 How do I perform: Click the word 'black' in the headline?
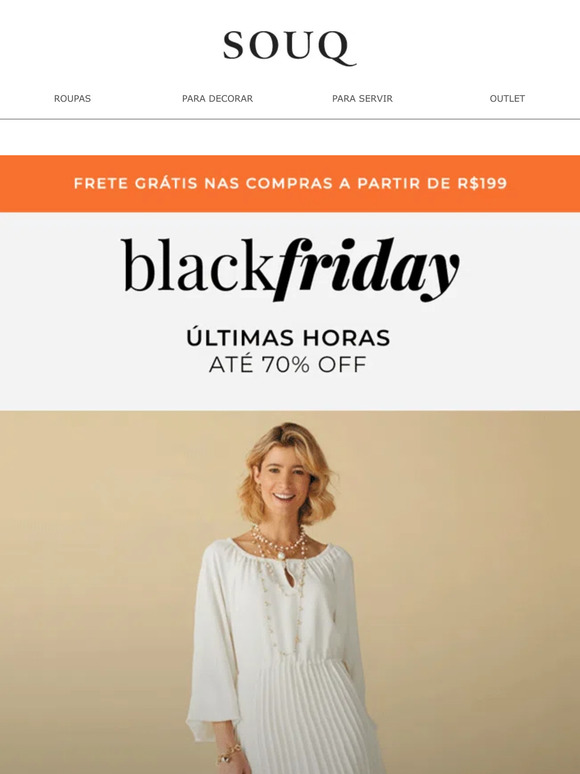pos(198,267)
